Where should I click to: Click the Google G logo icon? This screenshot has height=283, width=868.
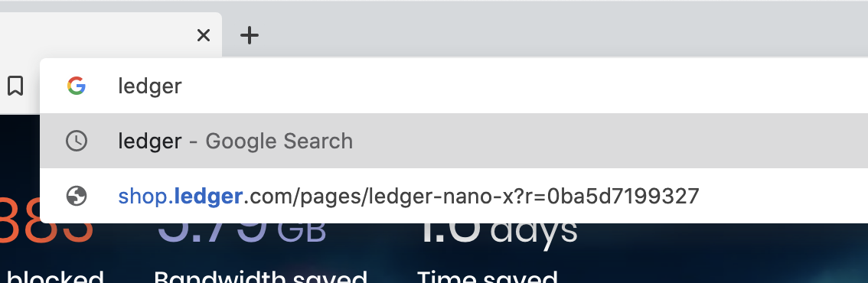[x=77, y=86]
